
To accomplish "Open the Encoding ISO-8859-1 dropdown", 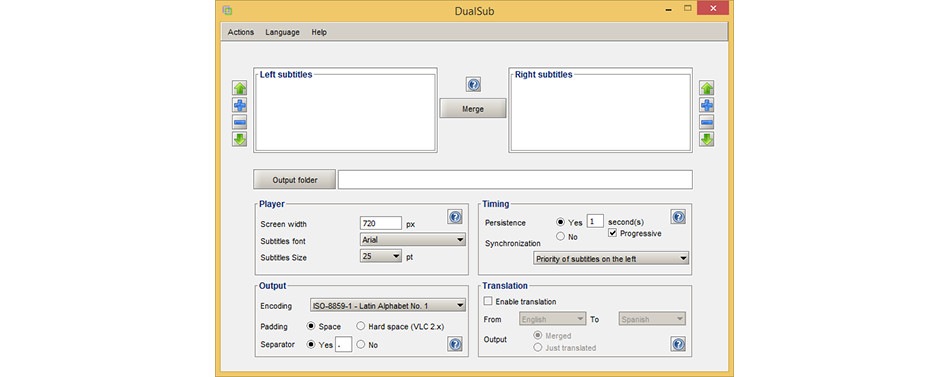I will pyautogui.click(x=388, y=305).
